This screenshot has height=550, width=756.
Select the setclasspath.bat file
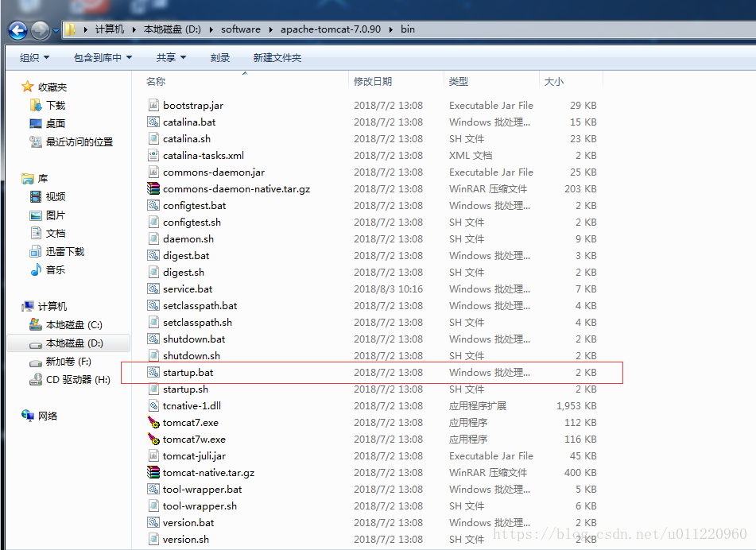200,306
